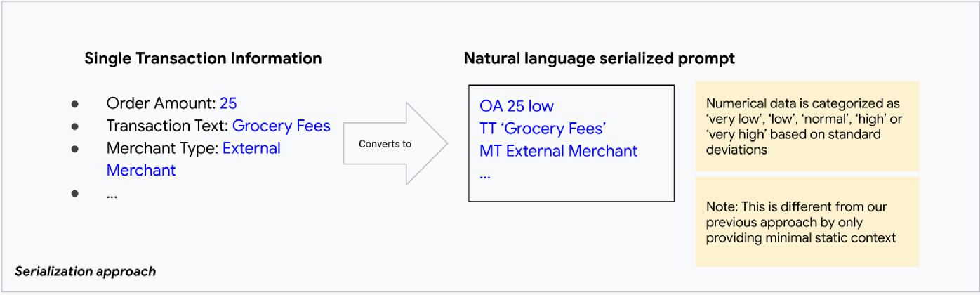Image resolution: width=980 pixels, height=295 pixels.
Task: Click the "Natural language serialized prompt" heading
Action: coord(599,58)
